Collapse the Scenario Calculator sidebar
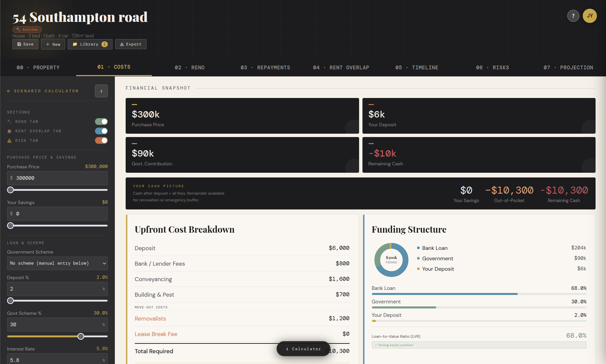Viewport: 606px width, 364px height. click(x=101, y=91)
